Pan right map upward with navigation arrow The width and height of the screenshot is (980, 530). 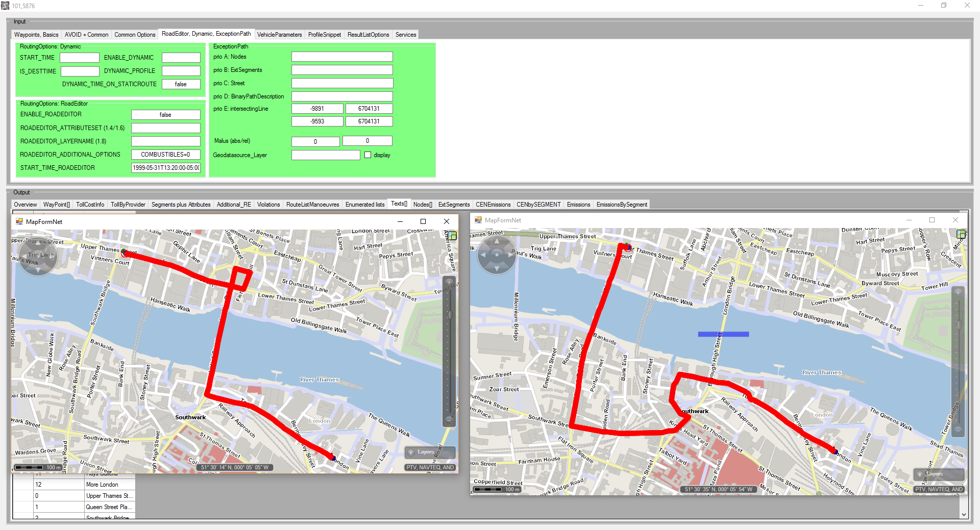(x=497, y=243)
